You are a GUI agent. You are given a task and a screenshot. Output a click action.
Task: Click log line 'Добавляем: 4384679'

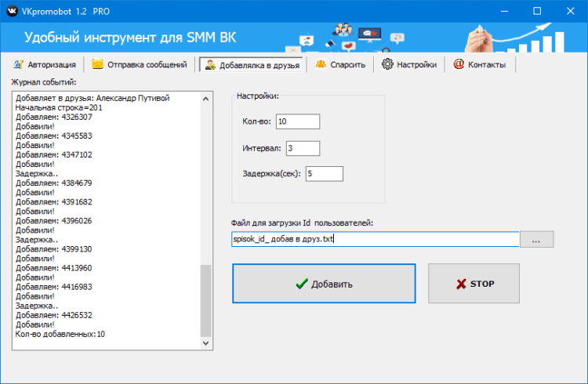[53, 183]
